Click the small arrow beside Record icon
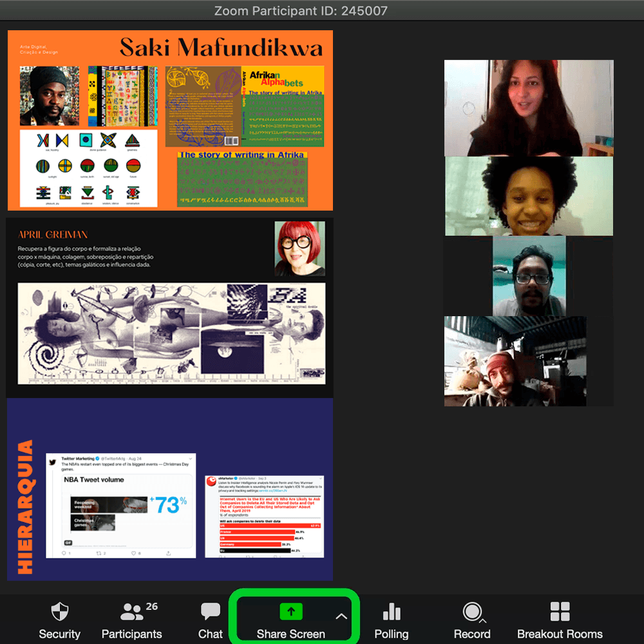The image size is (644, 644). pos(483,621)
